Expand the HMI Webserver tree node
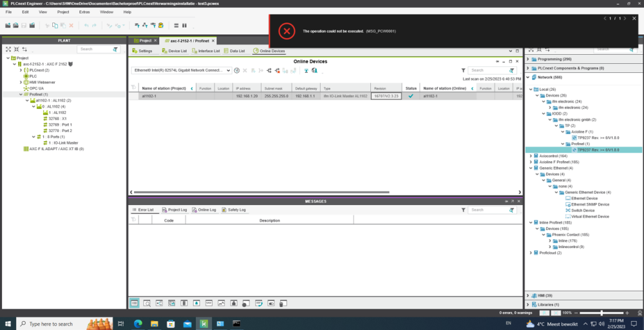Screen dimensions: 644x330 click(21, 82)
